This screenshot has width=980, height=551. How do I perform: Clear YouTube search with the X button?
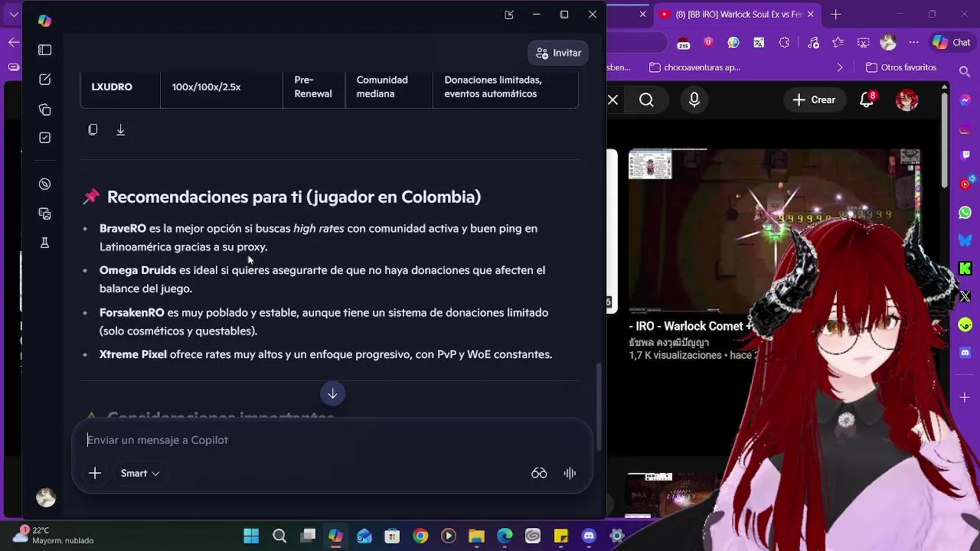pos(613,100)
